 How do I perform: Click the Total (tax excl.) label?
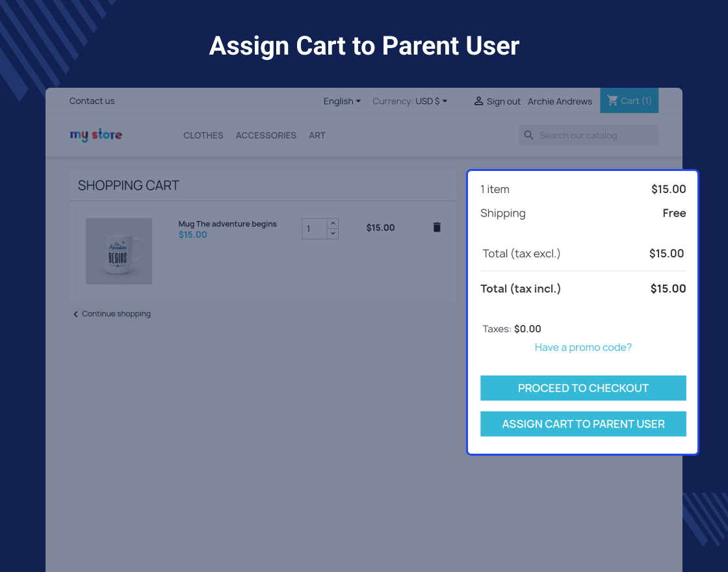pyautogui.click(x=521, y=253)
